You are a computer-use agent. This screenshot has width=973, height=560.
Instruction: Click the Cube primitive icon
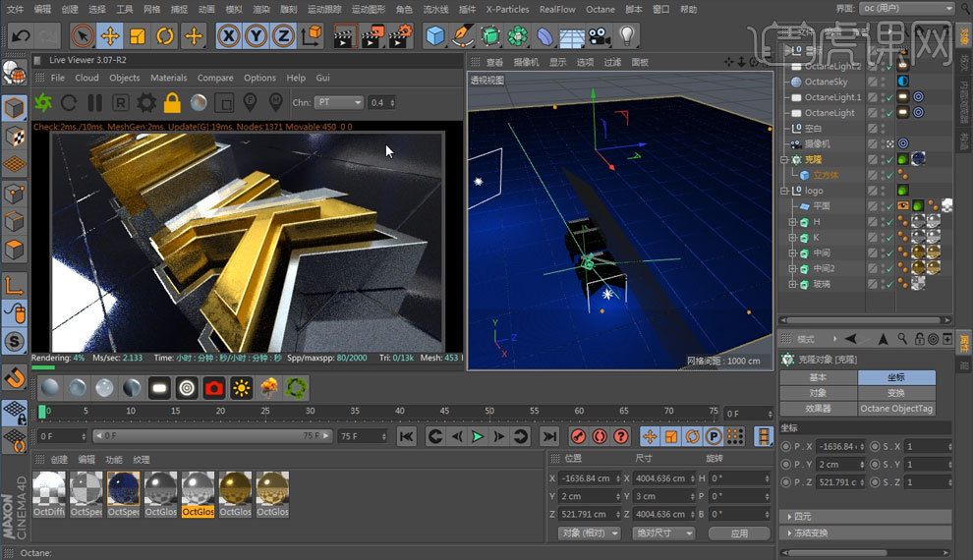[434, 36]
